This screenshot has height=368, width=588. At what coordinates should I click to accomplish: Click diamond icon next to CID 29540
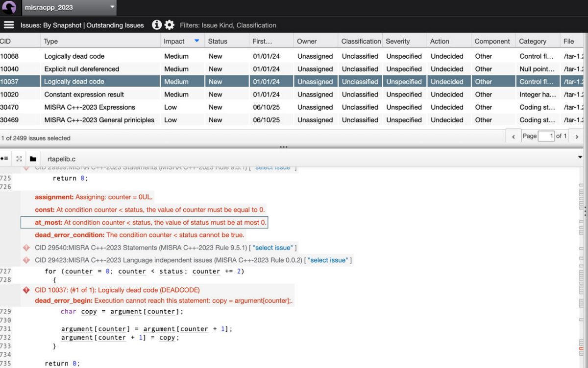[x=26, y=248]
